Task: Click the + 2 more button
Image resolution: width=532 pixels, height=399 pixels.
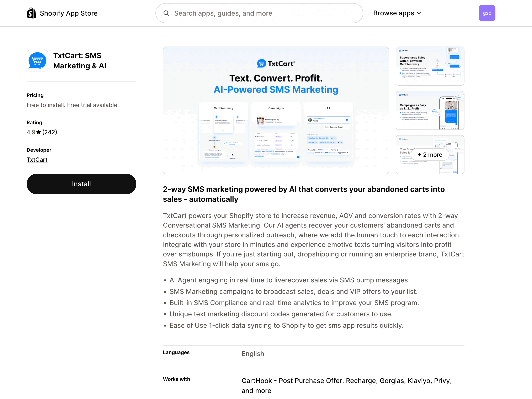Action: tap(430, 155)
